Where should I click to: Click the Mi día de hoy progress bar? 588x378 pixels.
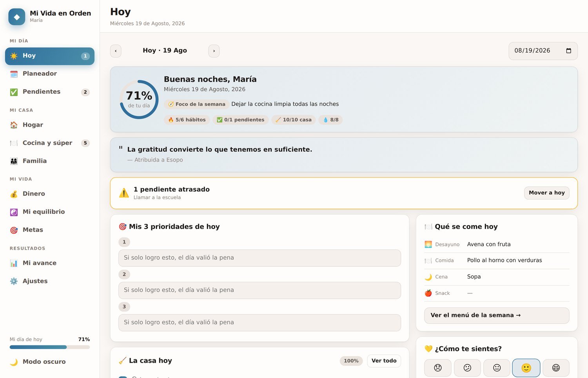point(50,347)
